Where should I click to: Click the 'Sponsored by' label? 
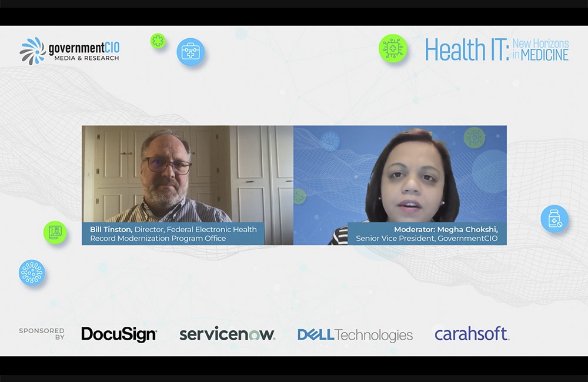[42, 334]
